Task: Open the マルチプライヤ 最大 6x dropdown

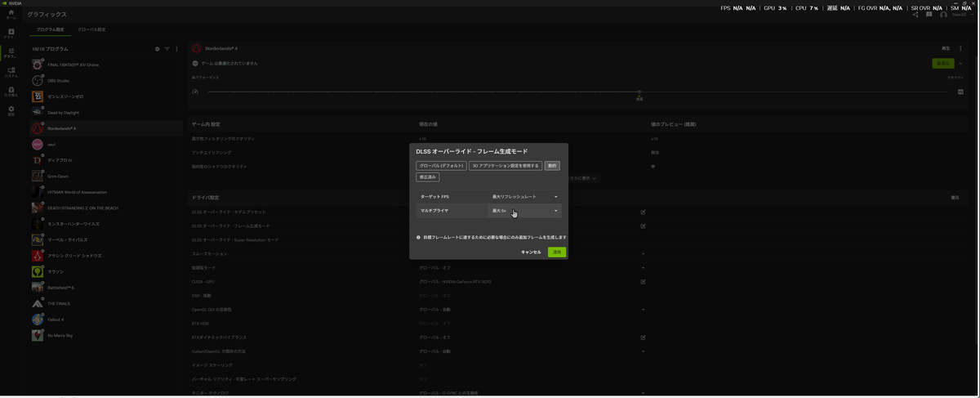Action: click(x=525, y=211)
